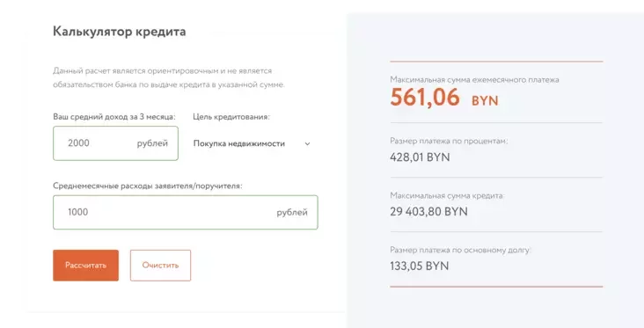
Task: Click the Максимальная сумма ежемесячного платежа label
Action: coord(474,80)
